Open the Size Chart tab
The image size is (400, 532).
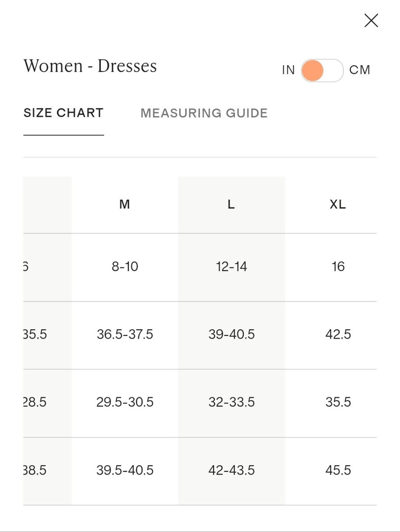pyautogui.click(x=64, y=113)
